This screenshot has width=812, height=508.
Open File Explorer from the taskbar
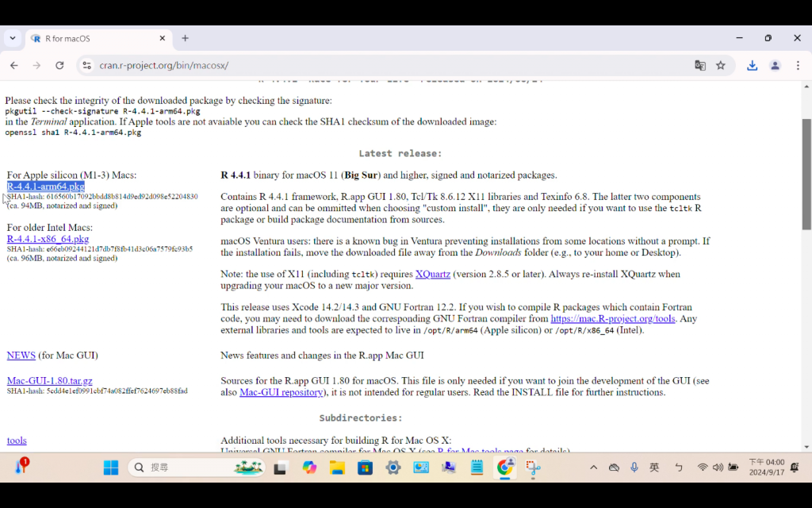click(337, 468)
